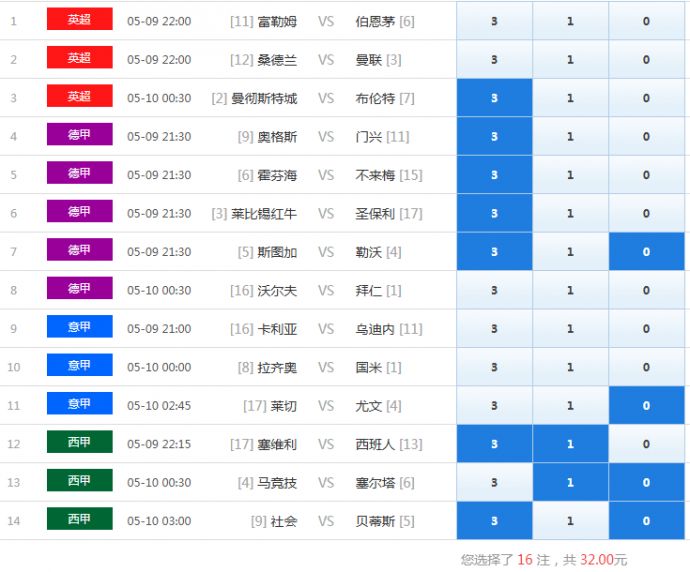
Task: Open team 贝蒂斯 details
Action: [375, 521]
